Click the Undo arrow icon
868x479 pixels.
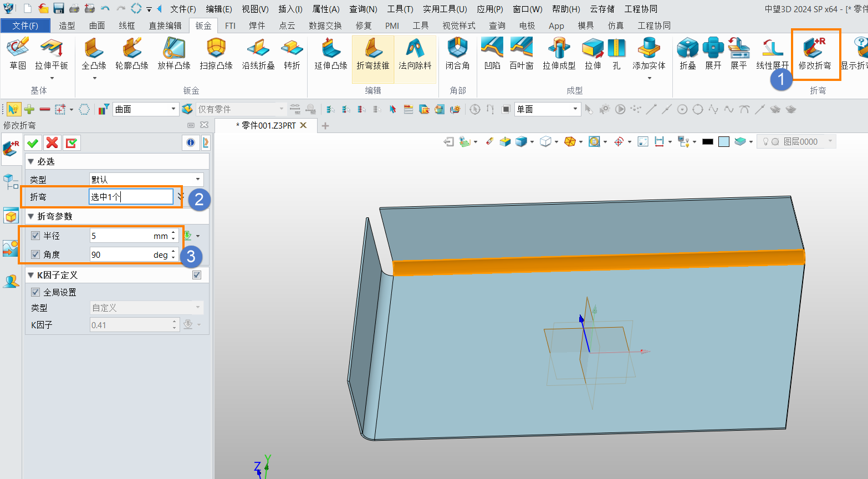[105, 8]
